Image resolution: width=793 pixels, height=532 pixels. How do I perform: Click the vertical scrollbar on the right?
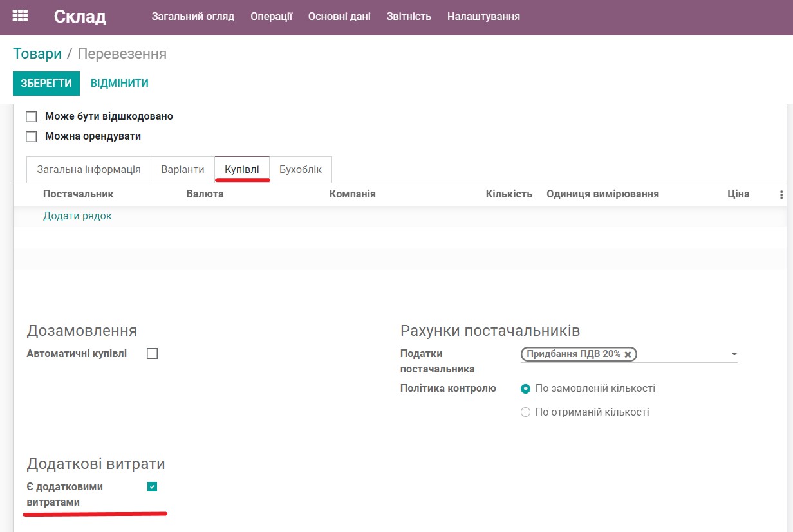[x=788, y=257]
